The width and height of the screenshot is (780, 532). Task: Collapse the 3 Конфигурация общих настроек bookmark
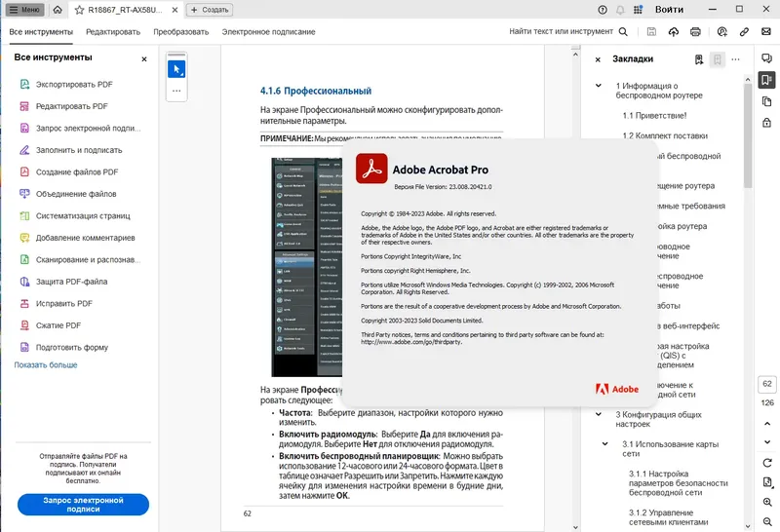599,414
